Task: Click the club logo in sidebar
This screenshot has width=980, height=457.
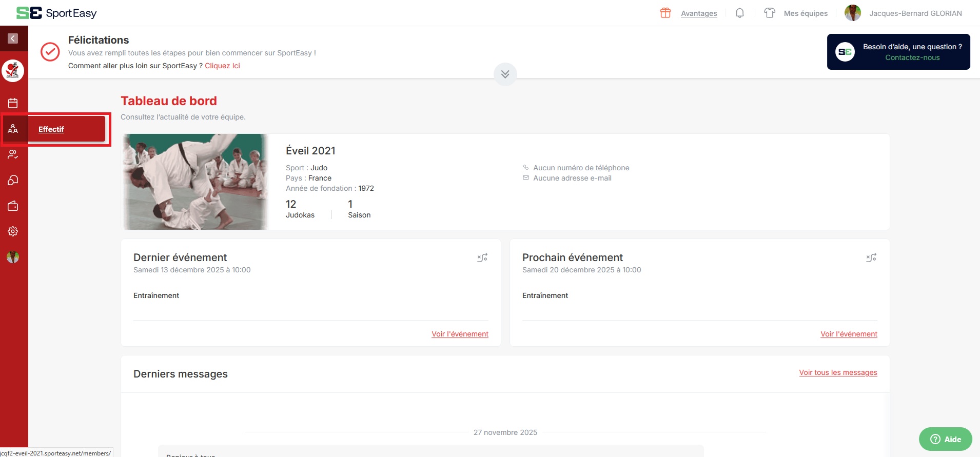Action: pyautogui.click(x=13, y=71)
